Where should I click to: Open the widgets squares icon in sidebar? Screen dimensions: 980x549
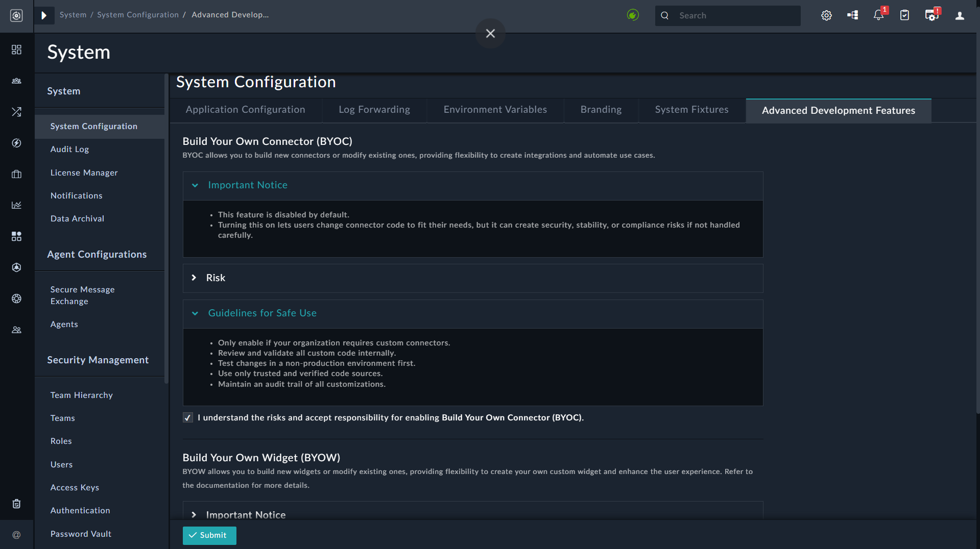coord(16,236)
